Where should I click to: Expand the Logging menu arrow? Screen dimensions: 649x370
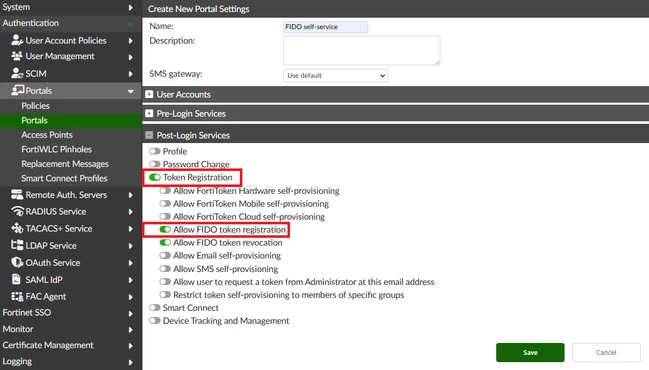(x=130, y=362)
